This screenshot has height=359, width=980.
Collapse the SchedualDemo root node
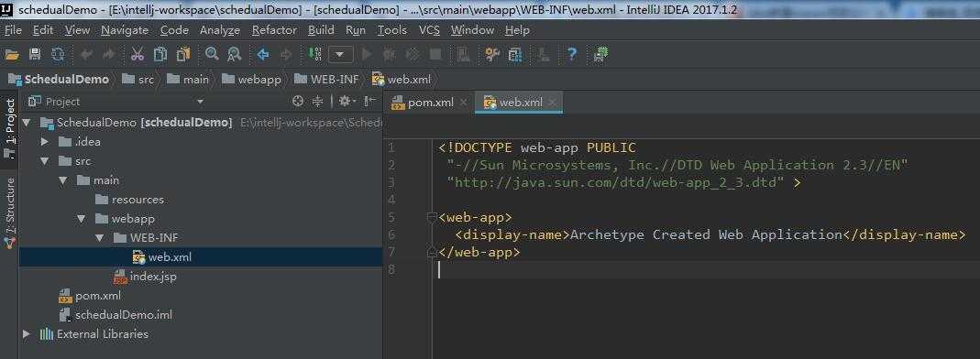[x=26, y=123]
